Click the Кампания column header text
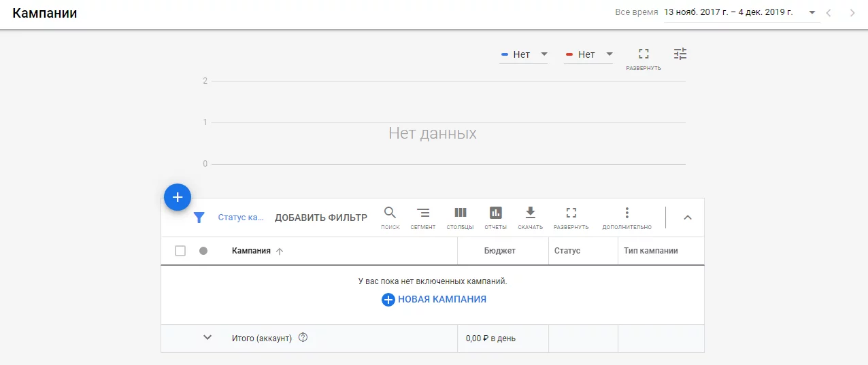 click(251, 251)
